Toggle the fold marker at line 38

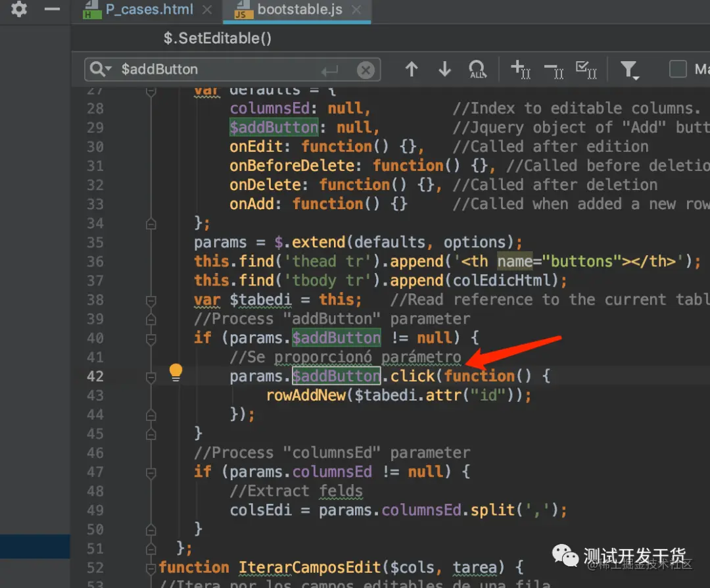click(x=151, y=301)
